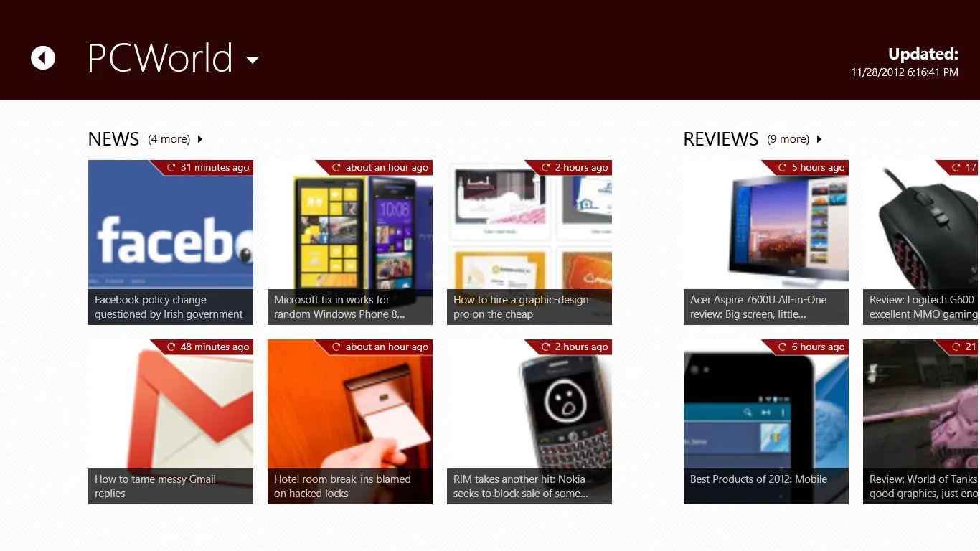Open the Windows Phone 8 fix article tile
The width and height of the screenshot is (980, 551).
pos(350,242)
